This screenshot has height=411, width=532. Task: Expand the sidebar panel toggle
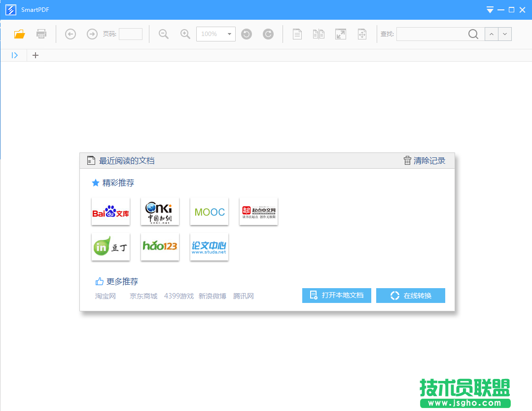point(14,55)
